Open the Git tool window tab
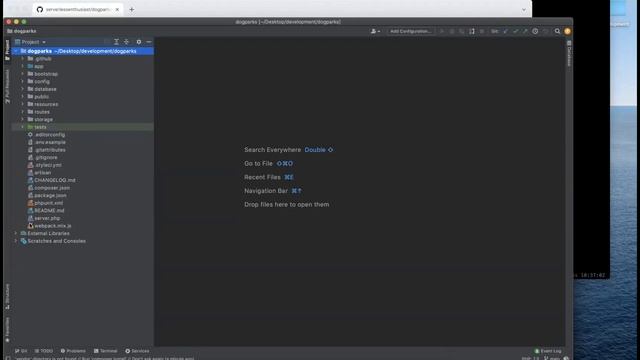 [x=21, y=351]
